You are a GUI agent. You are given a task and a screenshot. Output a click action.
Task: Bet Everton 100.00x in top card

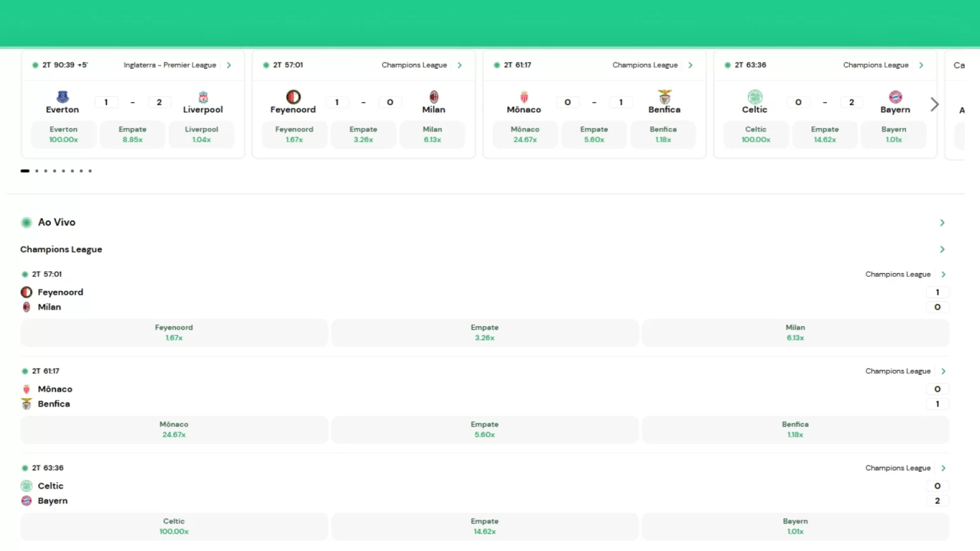(x=64, y=135)
